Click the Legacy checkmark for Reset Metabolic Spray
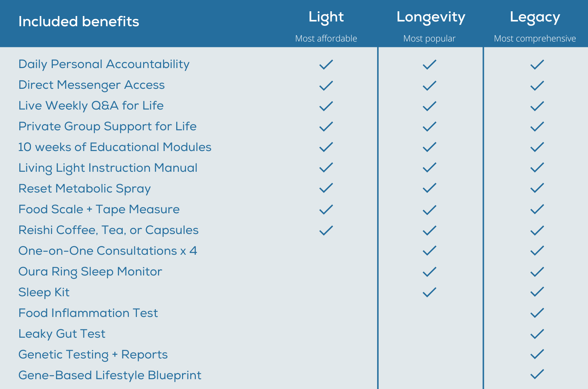The width and height of the screenshot is (588, 389). point(537,188)
